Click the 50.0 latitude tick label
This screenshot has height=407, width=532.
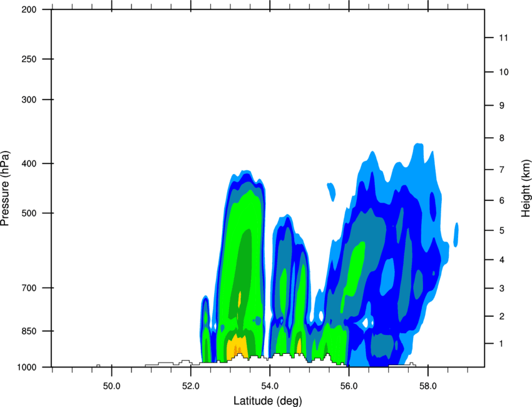point(112,386)
